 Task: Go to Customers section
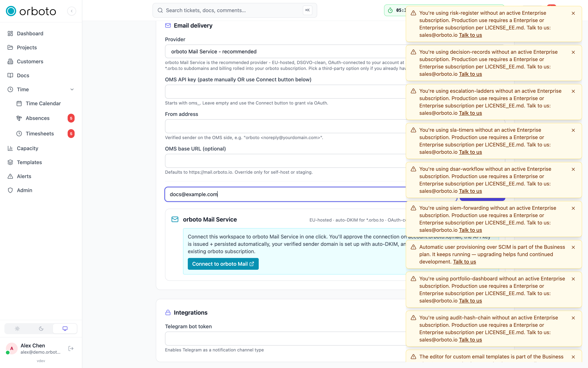[x=41, y=62]
